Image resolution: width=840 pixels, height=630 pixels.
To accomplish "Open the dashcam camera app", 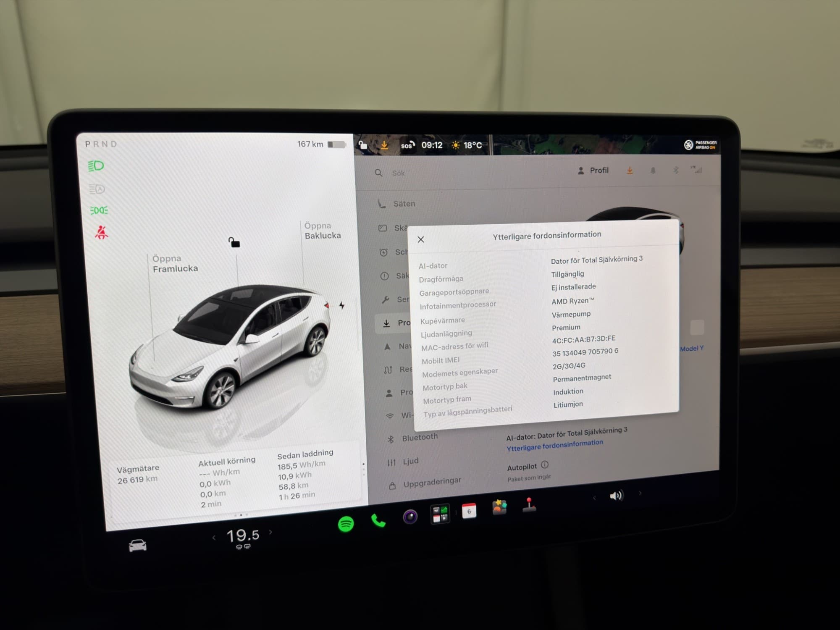I will tap(410, 516).
